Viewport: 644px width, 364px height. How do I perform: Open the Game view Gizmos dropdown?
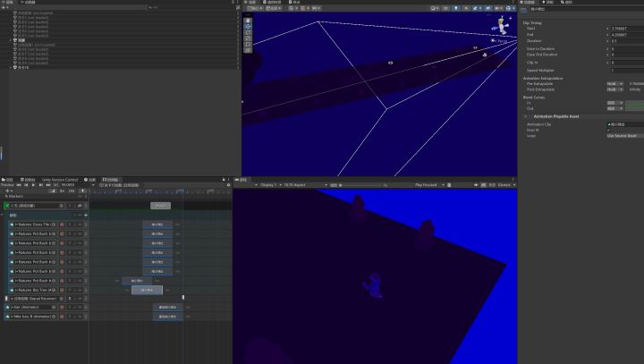coord(506,185)
